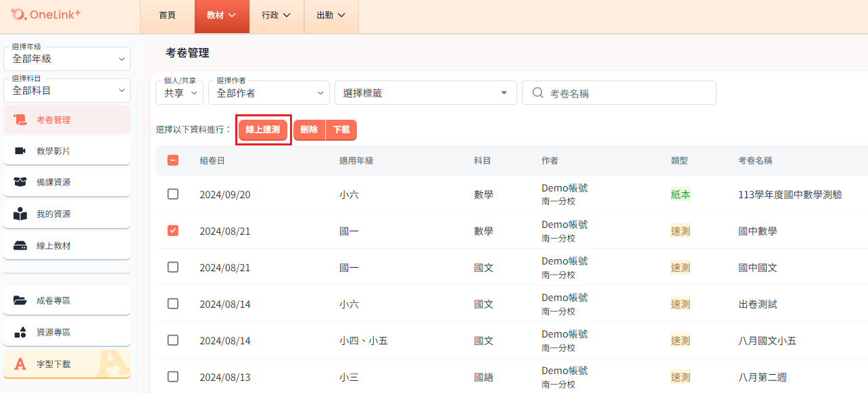868x393 pixels.
Task: Expand the 教材 top menu
Action: point(222,16)
